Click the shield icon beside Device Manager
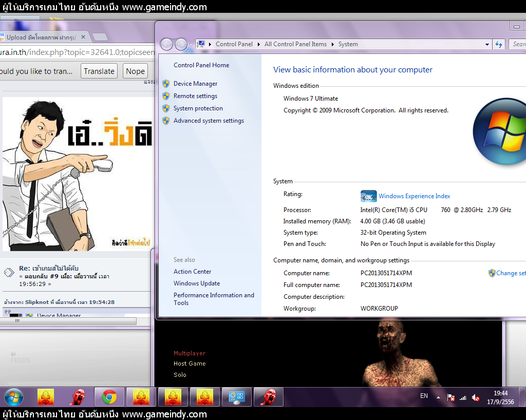 (x=166, y=84)
